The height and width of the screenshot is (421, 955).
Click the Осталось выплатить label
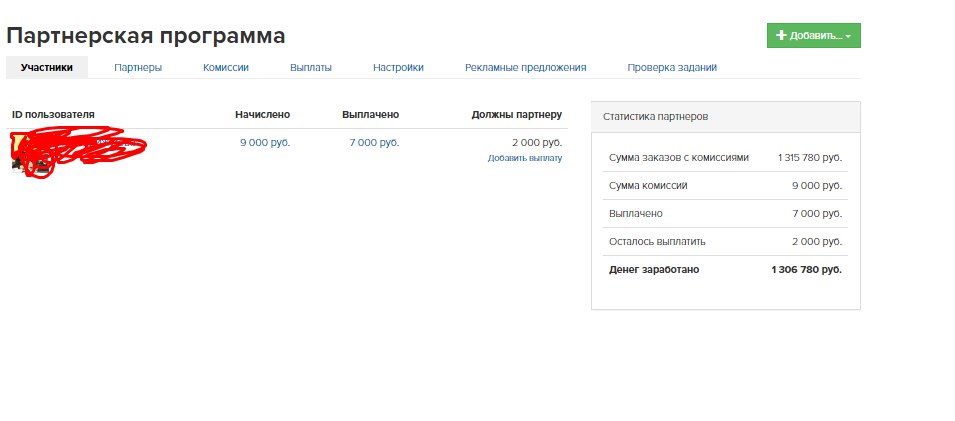coord(657,241)
